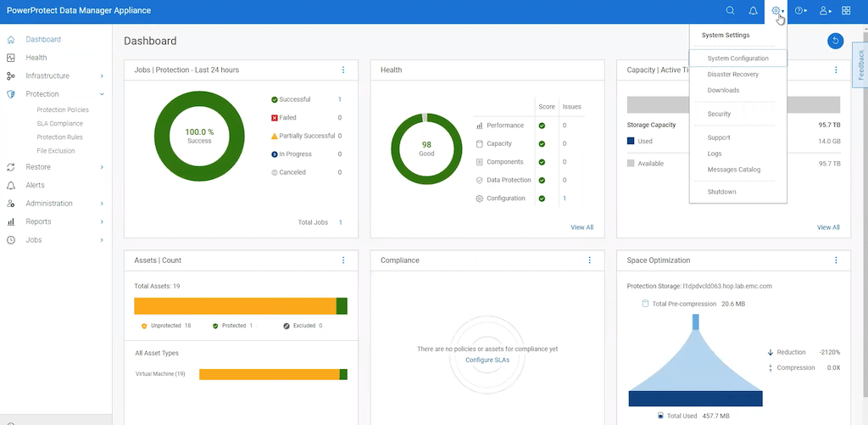Open the apps grid icon
This screenshot has height=425, width=868.
[846, 10]
